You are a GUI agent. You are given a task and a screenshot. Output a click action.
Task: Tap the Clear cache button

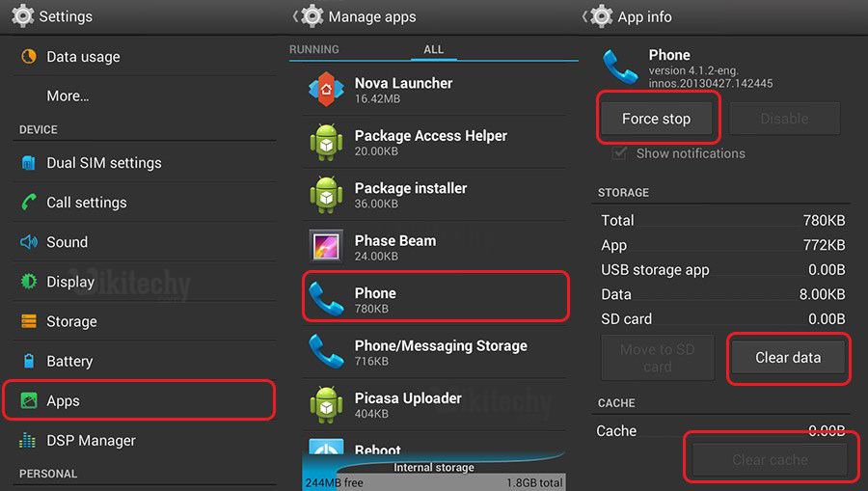[x=770, y=459]
